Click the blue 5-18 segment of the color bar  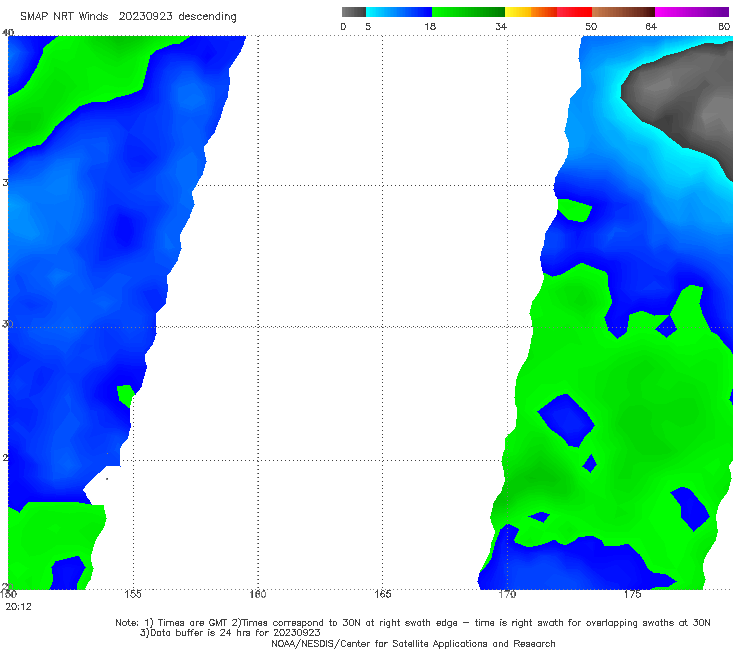coord(399,12)
